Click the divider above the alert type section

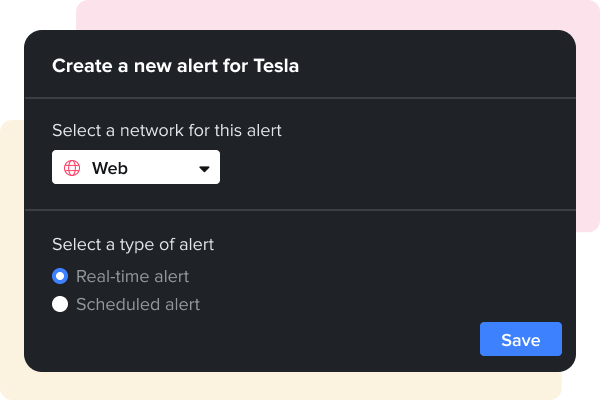point(300,210)
